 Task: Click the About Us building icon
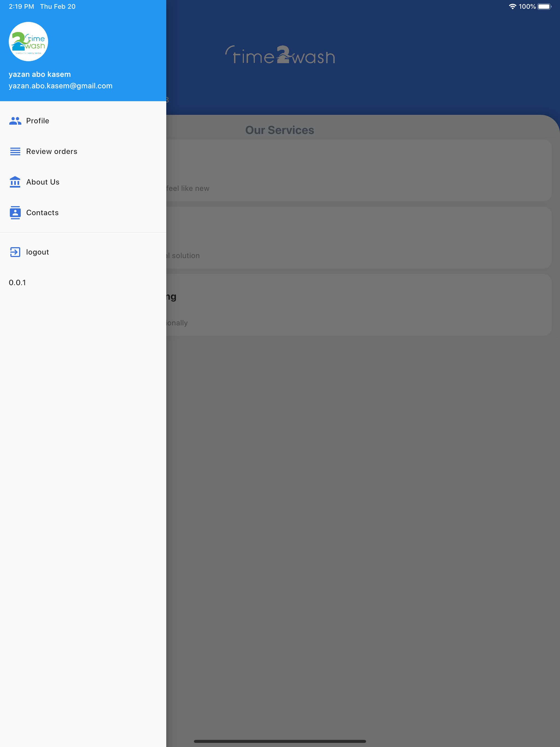click(x=15, y=182)
